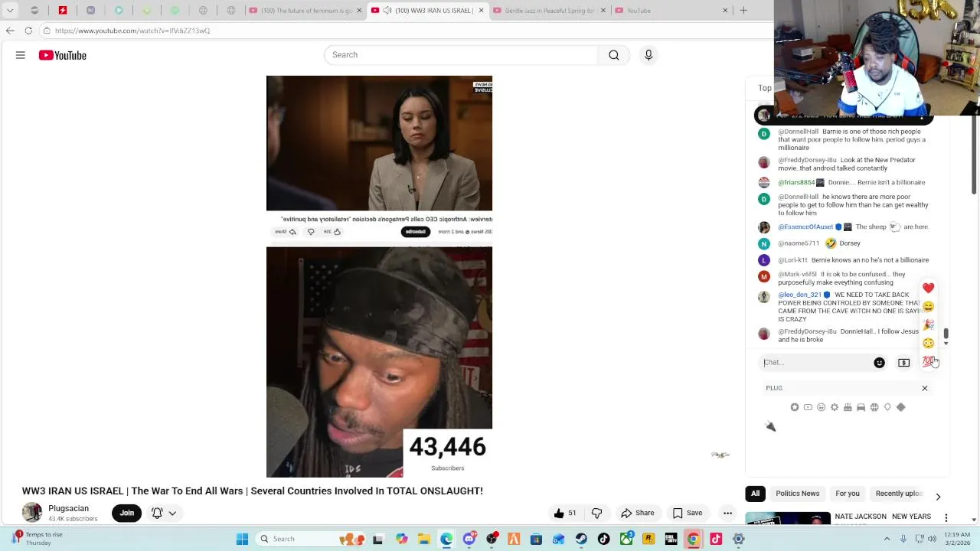Screen dimensions: 980x551
Task: Save the video to a playlist
Action: coord(687,513)
